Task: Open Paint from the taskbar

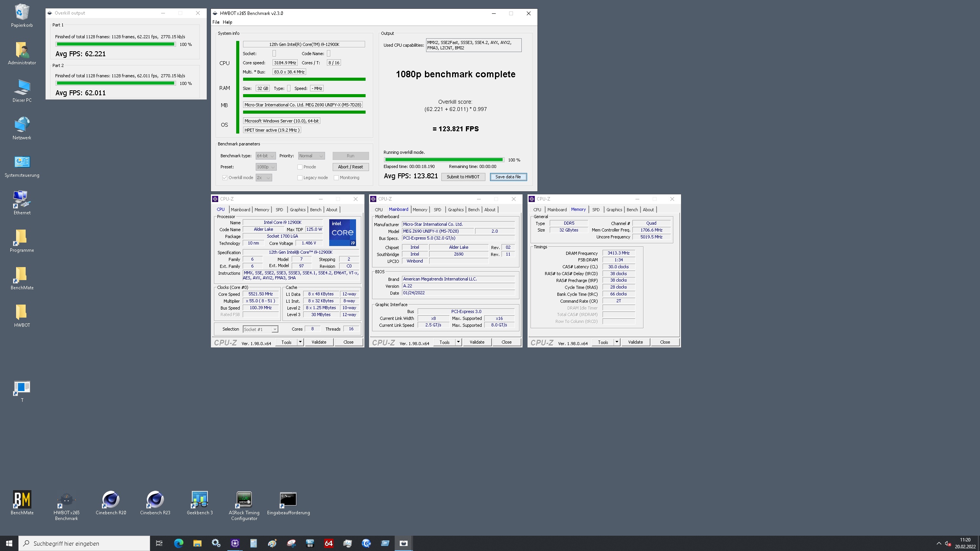Action: 272,543
